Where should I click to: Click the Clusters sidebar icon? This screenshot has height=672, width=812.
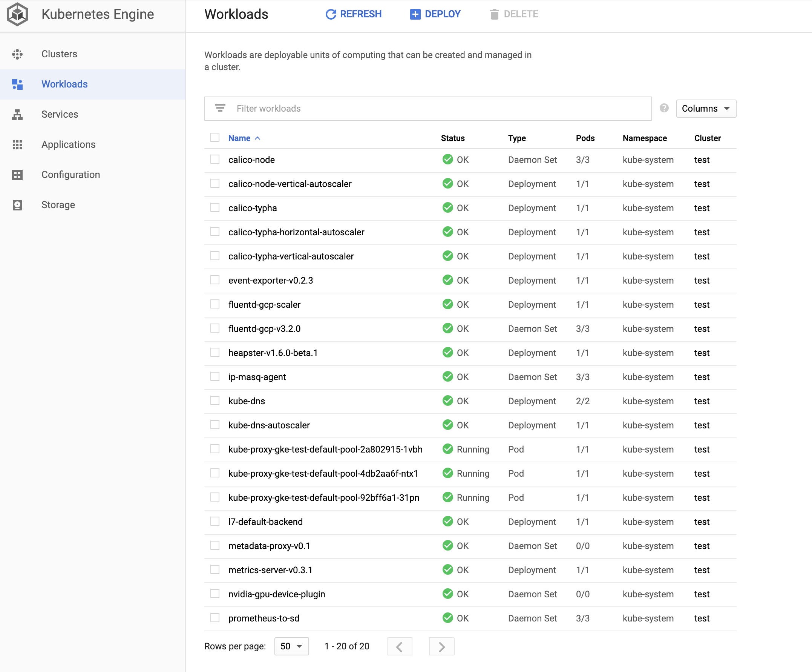coord(17,54)
